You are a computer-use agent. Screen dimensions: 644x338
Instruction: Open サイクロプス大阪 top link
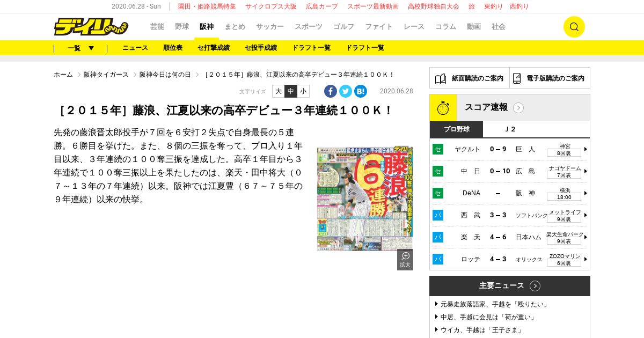271,6
